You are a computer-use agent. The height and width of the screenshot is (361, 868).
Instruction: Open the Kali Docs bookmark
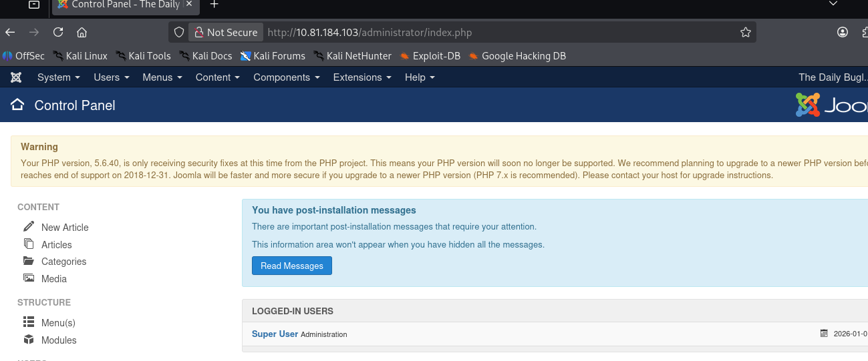[206, 56]
